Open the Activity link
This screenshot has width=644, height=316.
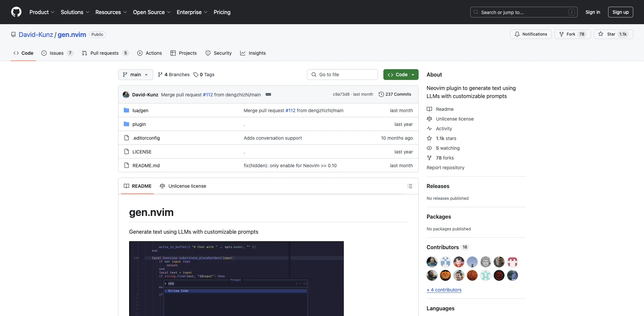(439, 129)
